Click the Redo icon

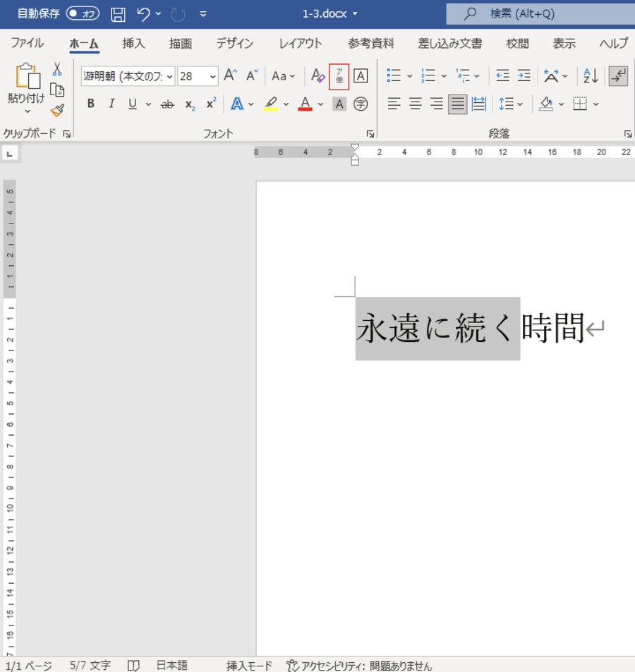pyautogui.click(x=178, y=14)
